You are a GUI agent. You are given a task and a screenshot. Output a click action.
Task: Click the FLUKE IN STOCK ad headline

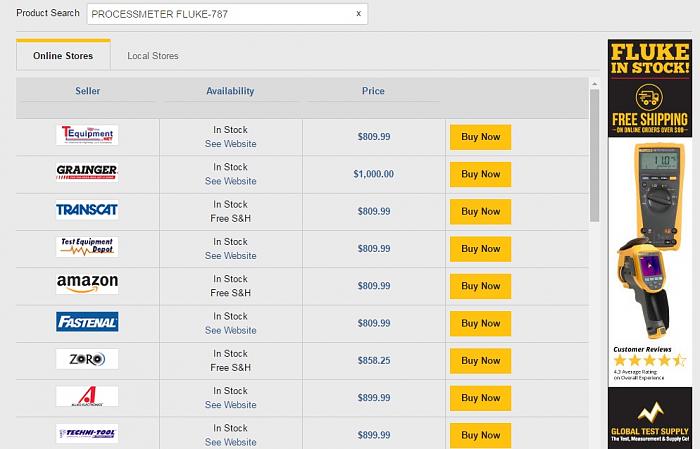650,58
